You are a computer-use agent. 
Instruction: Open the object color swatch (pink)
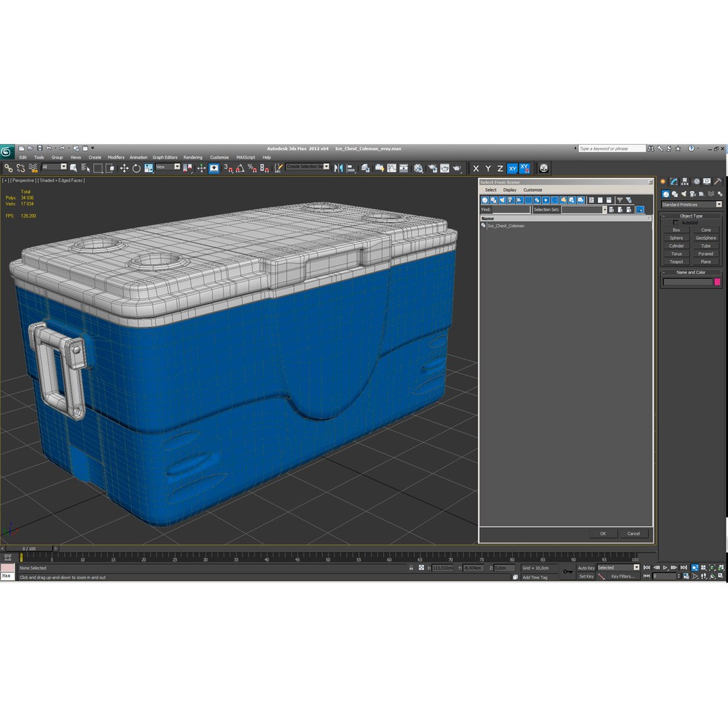[717, 282]
